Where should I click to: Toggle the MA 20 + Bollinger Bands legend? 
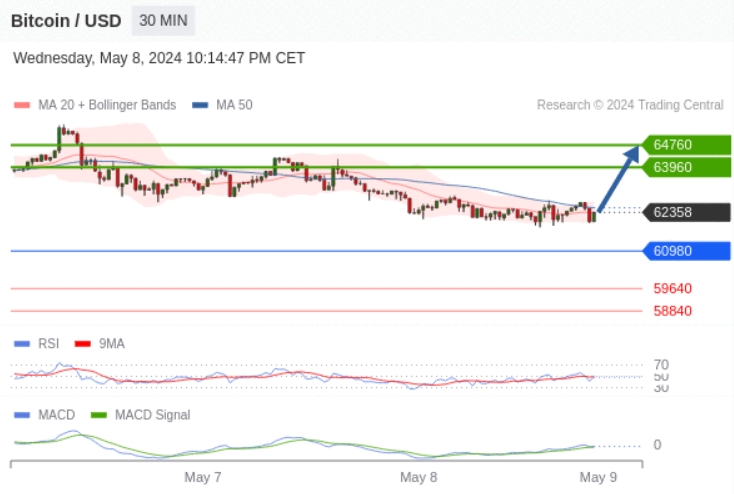95,105
